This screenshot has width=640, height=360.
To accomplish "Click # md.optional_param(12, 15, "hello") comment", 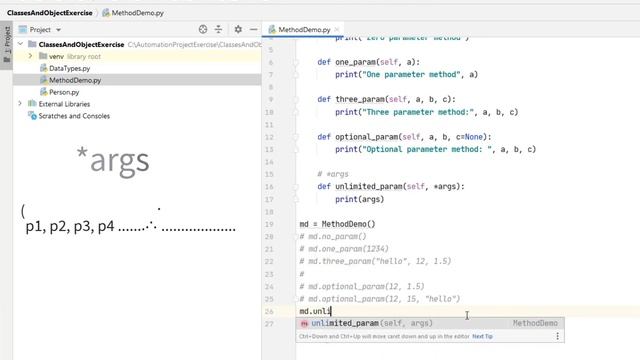I will tap(380, 299).
